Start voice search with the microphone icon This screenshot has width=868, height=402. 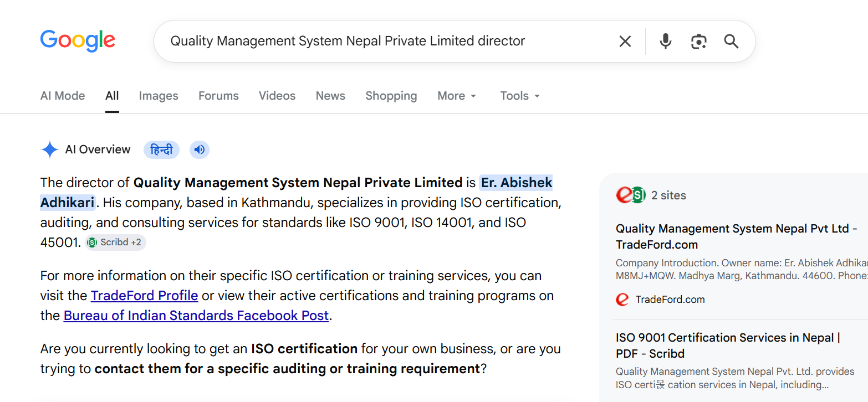665,42
